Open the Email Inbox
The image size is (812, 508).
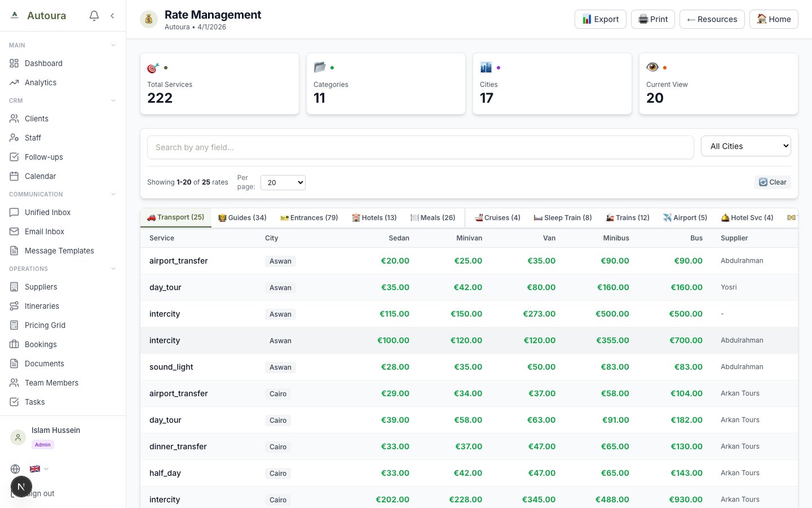coord(63,231)
